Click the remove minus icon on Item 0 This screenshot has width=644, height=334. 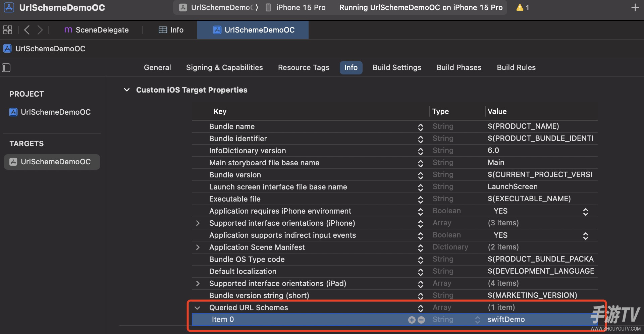[x=421, y=320]
